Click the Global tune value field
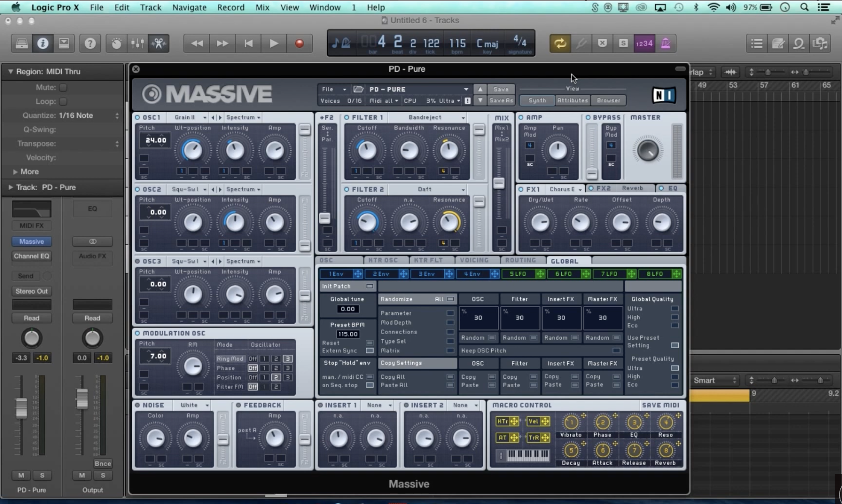Image resolution: width=842 pixels, height=504 pixels. (347, 309)
